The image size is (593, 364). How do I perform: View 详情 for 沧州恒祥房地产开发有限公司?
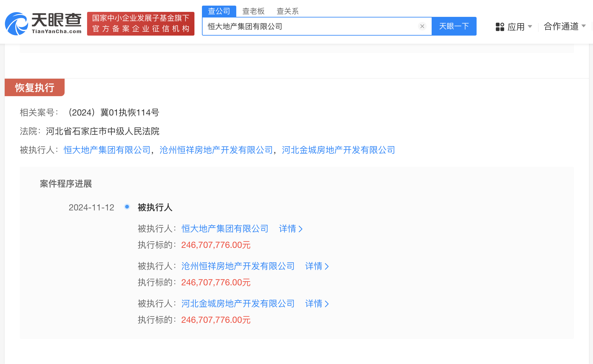(x=317, y=266)
